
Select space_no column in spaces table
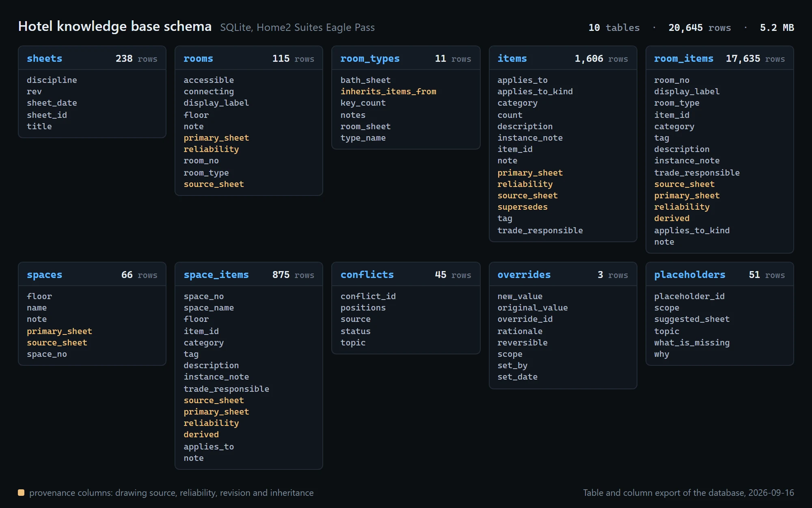(47, 354)
